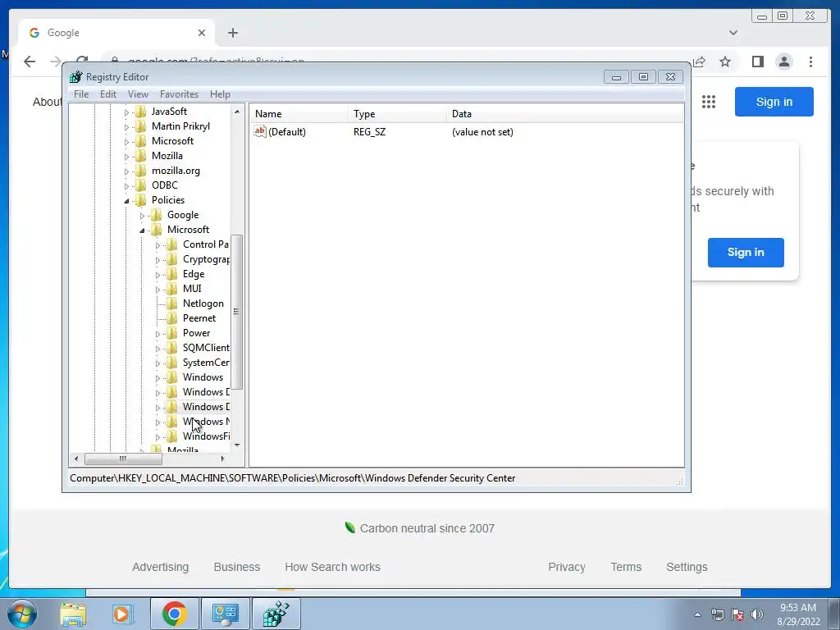Open File Explorer from the taskbar

(x=73, y=614)
